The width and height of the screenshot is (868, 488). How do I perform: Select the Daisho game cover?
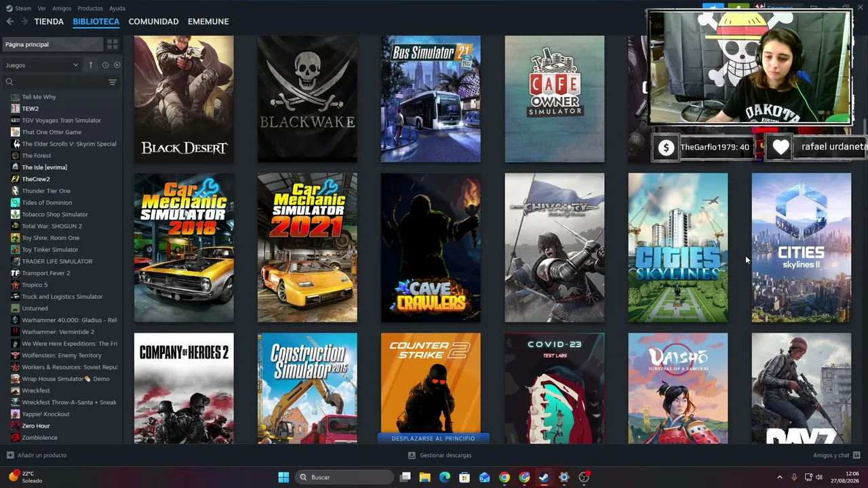678,388
